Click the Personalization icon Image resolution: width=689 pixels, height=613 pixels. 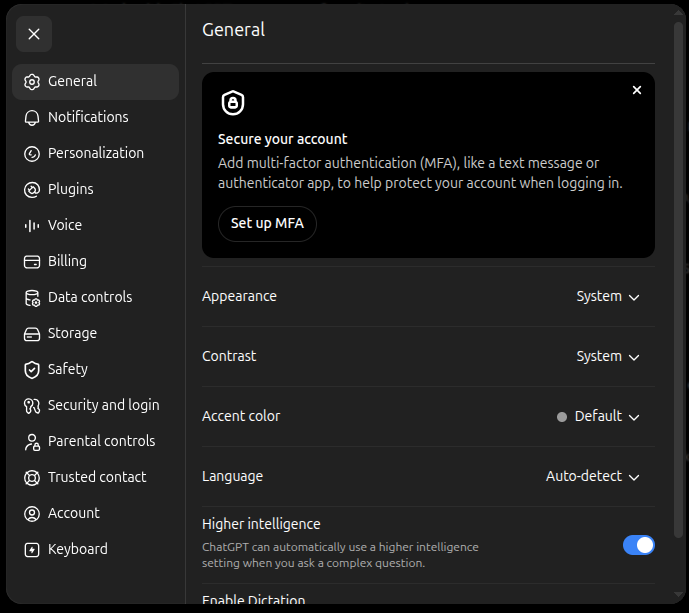(x=32, y=154)
